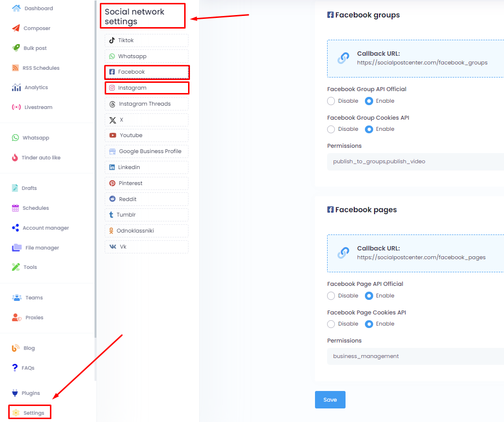Select Enable for Facebook Page Cookies API
Screen dimensions: 504x422
pyautogui.click(x=369, y=324)
